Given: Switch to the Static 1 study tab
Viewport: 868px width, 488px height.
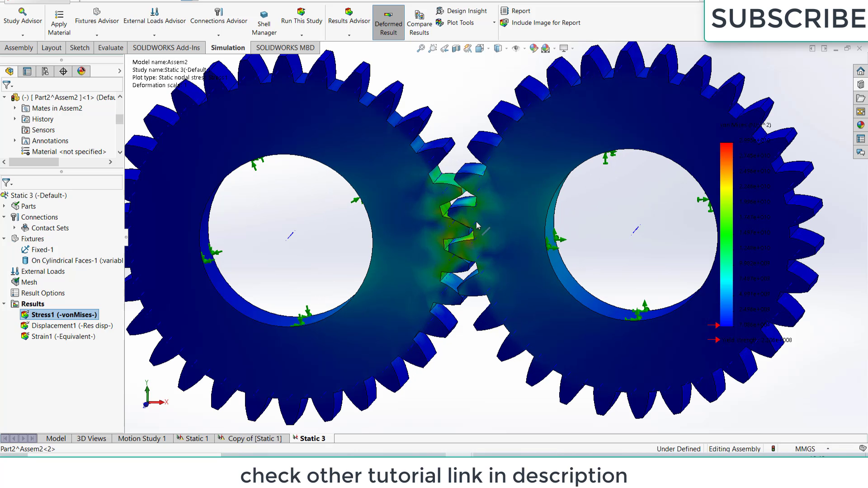Looking at the screenshot, I should tap(193, 438).
